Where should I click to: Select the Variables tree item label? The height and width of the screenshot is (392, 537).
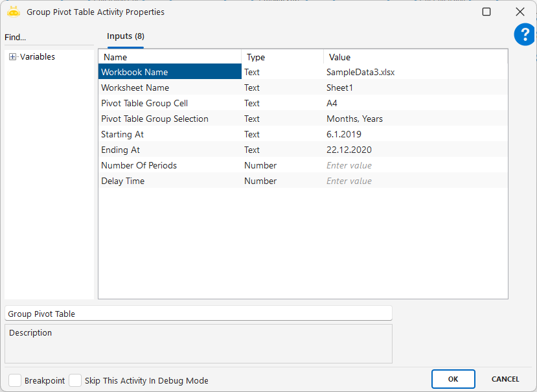[x=38, y=57]
